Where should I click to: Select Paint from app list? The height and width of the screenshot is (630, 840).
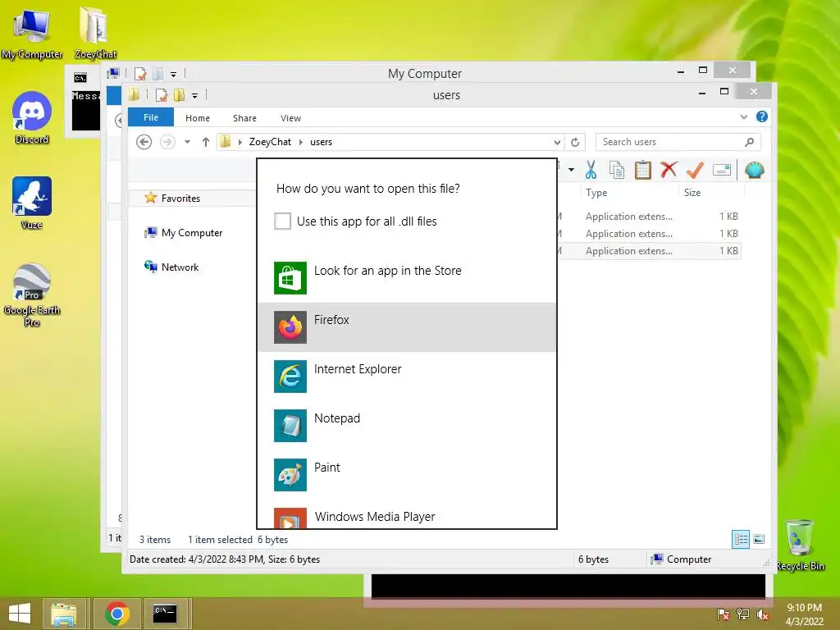407,475
